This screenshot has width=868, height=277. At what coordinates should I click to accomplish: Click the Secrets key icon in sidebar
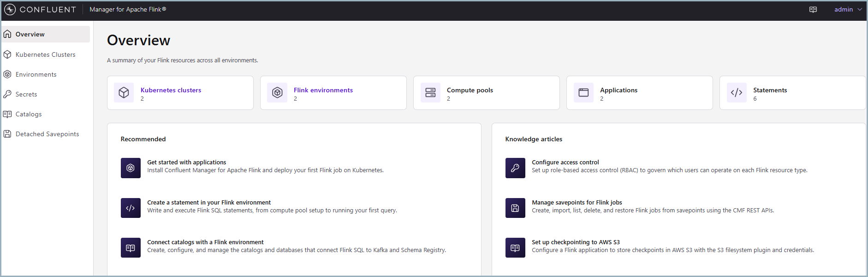click(7, 94)
